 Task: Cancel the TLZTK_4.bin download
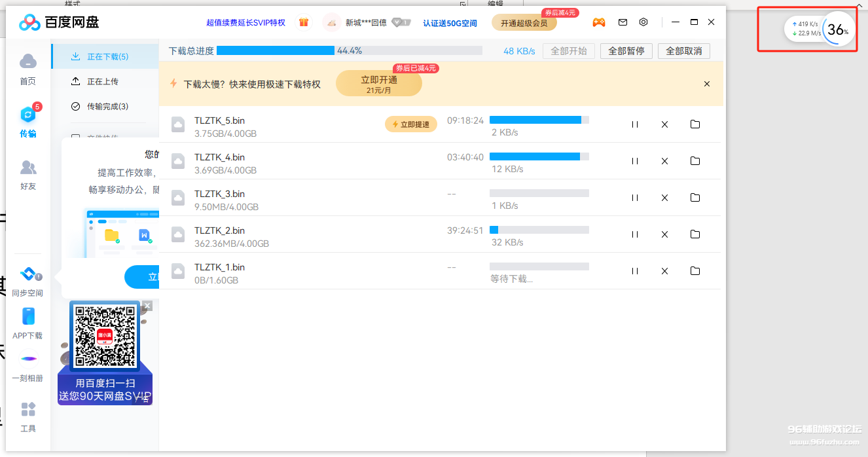(x=664, y=161)
